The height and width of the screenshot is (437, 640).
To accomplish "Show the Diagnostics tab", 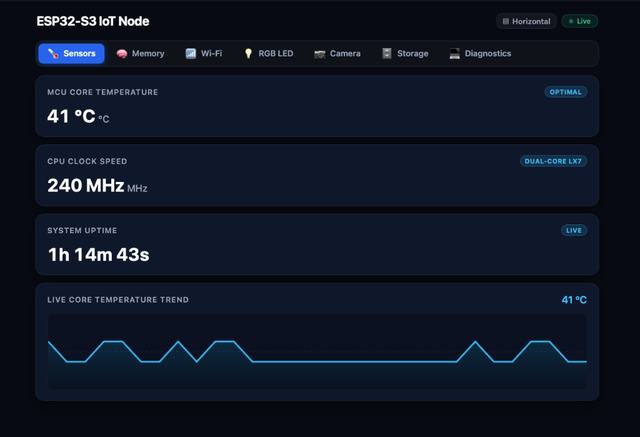I will (x=480, y=53).
